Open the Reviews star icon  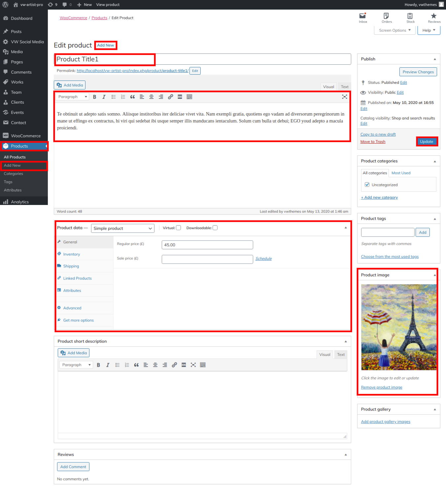point(434,16)
